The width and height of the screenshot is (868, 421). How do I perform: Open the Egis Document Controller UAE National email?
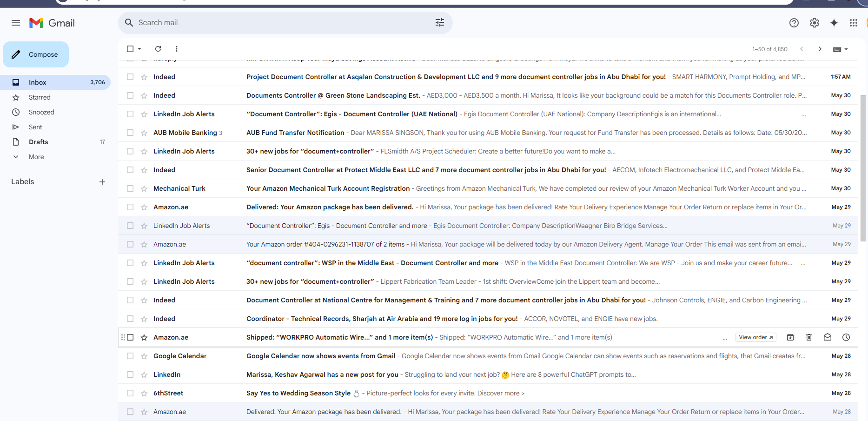(x=488, y=114)
